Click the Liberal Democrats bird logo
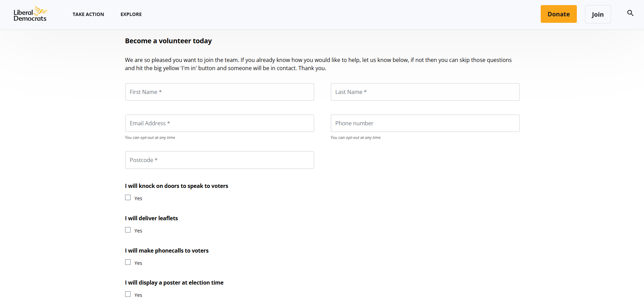644x305 pixels. click(x=30, y=14)
